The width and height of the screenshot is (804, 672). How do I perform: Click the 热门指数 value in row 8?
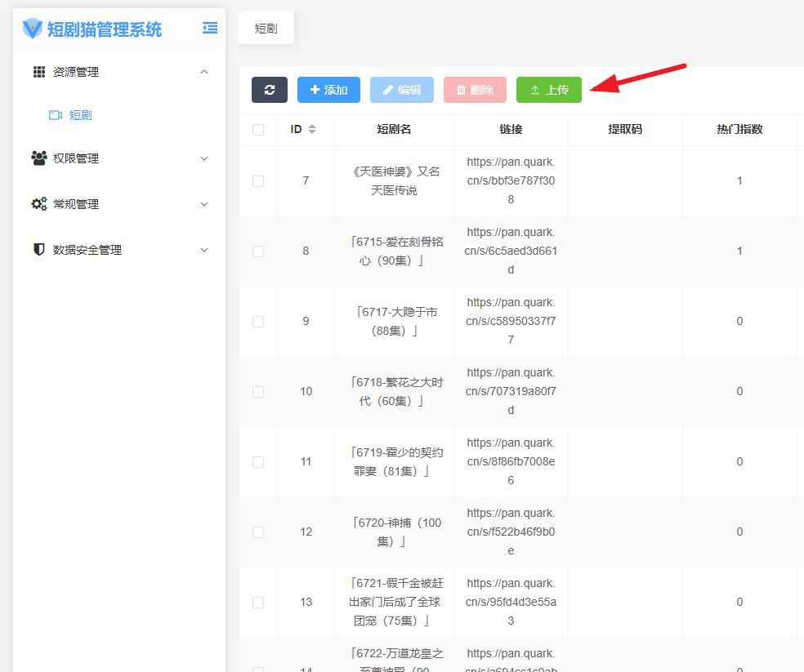click(739, 251)
